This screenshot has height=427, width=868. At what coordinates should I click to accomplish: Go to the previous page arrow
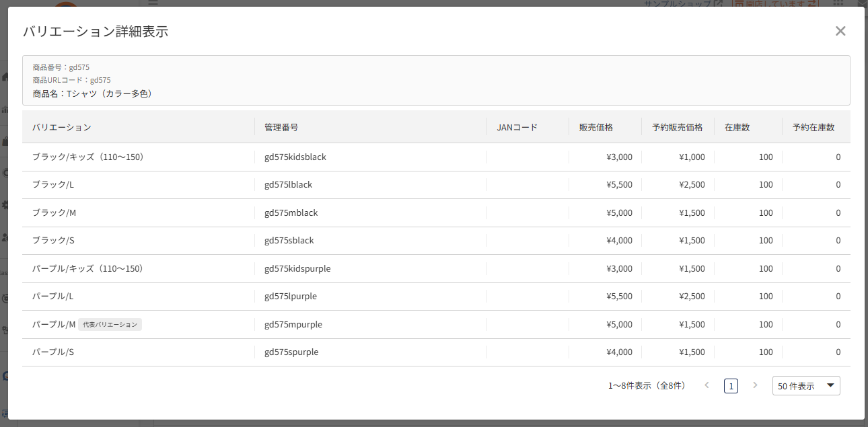click(707, 385)
